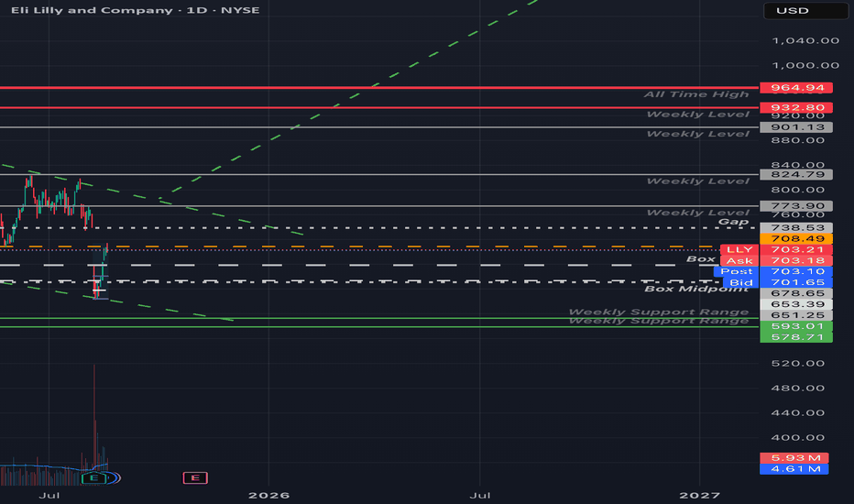Click the 440.00 price axis tick
The height and width of the screenshot is (504, 854).
coord(798,413)
